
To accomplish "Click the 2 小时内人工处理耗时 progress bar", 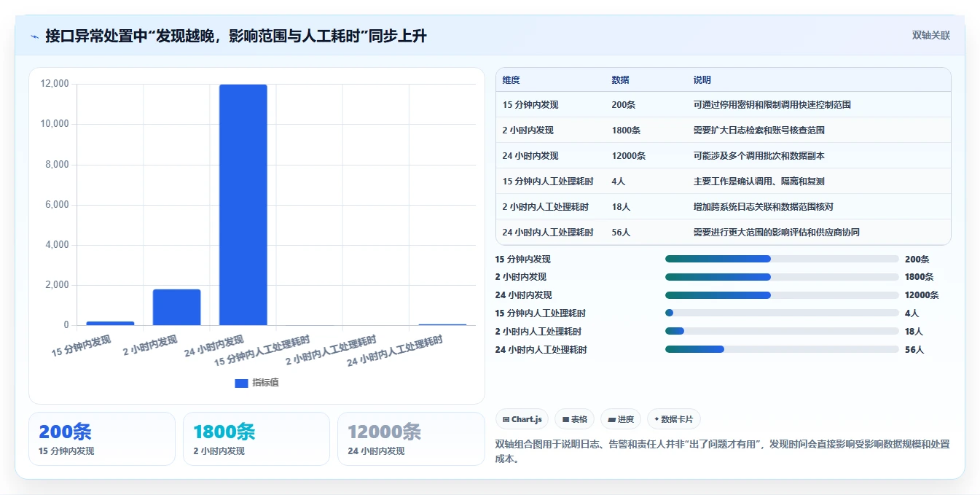I will pyautogui.click(x=782, y=332).
